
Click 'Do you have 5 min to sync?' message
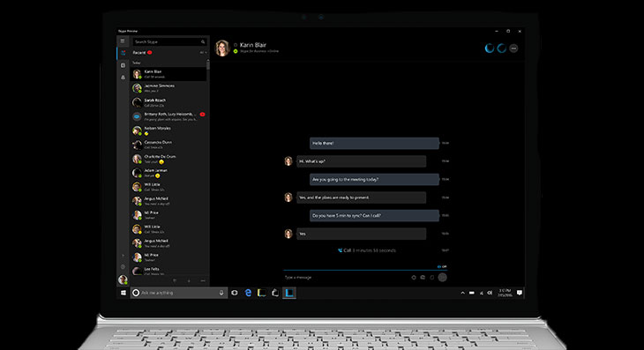click(x=374, y=215)
